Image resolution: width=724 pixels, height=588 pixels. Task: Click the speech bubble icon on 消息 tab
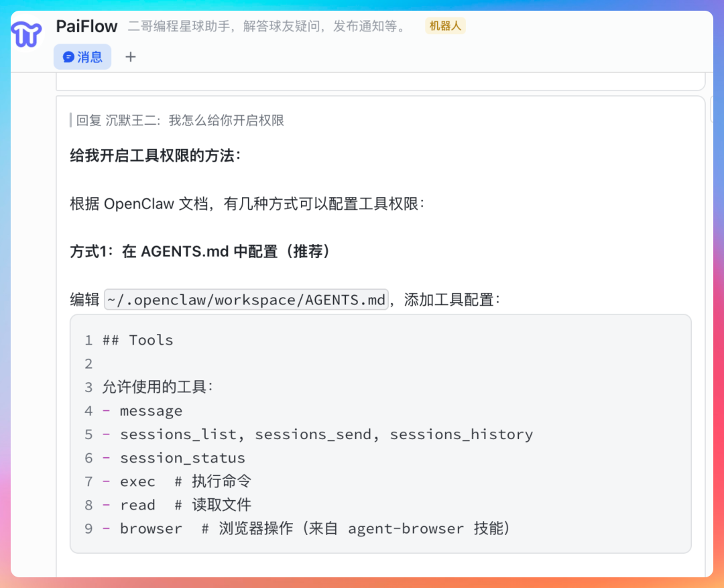(68, 57)
